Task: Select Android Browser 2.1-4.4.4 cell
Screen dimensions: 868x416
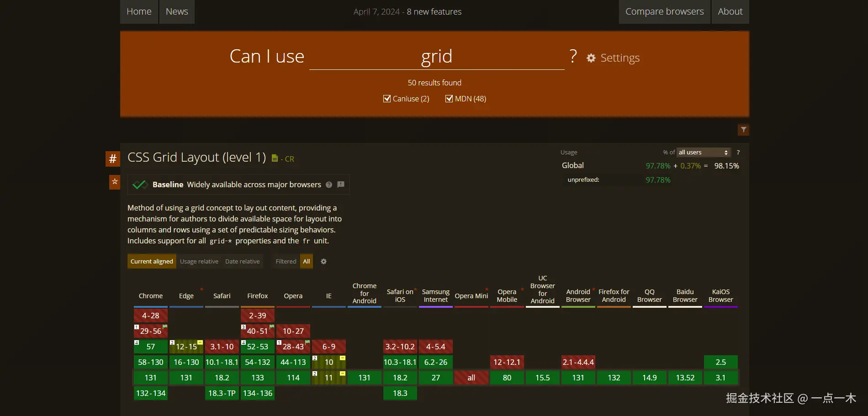Action: [578, 362]
